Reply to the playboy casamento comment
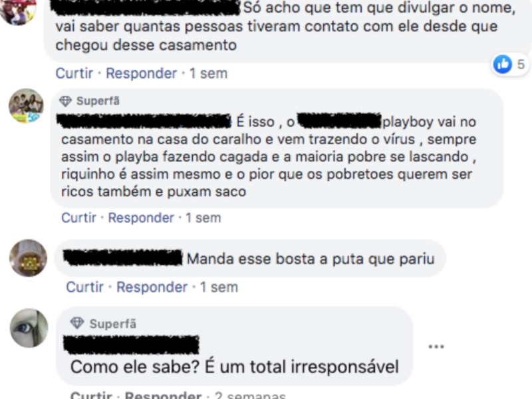Viewport: 532px width, 399px height. (141, 217)
